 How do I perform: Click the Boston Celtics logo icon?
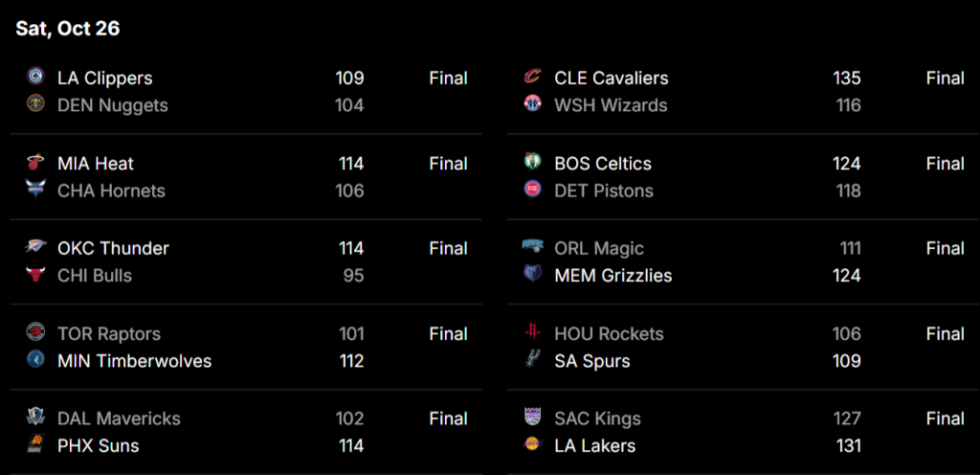[x=533, y=163]
